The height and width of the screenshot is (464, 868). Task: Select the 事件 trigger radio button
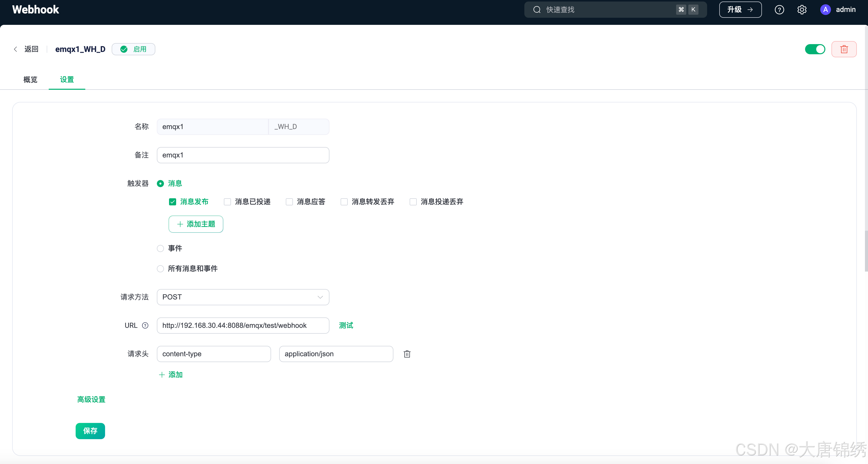click(x=160, y=248)
